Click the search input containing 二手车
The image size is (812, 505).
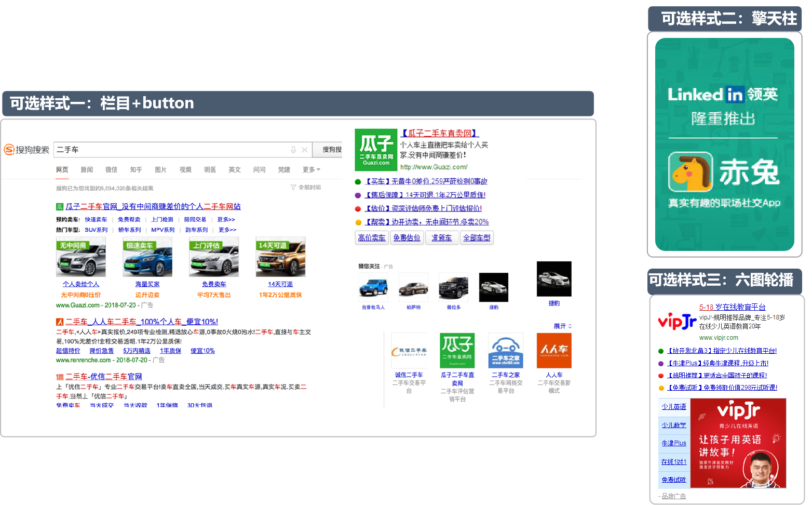point(171,150)
